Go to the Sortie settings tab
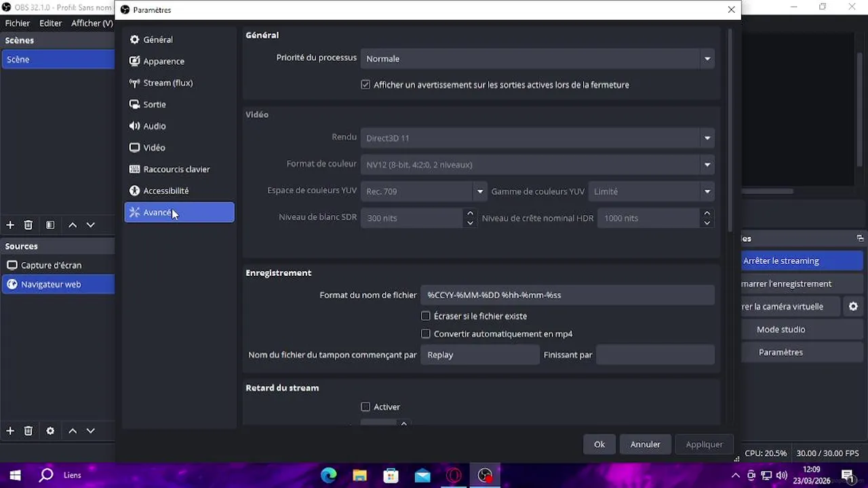The image size is (868, 488). [179, 104]
